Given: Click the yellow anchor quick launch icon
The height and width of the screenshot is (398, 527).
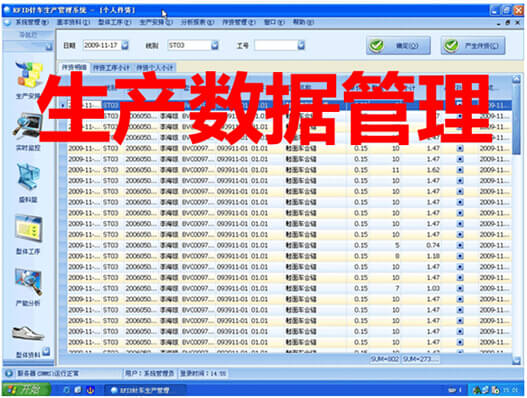Looking at the screenshot, I should (x=90, y=390).
